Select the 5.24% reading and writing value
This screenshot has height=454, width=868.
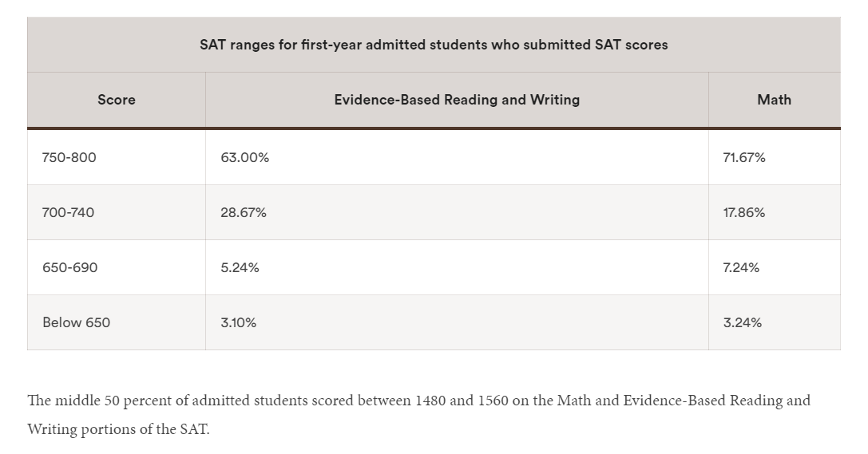240,268
